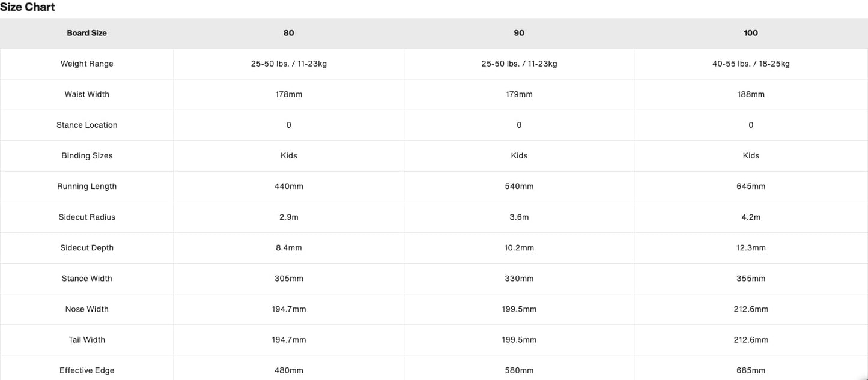
Task: Select the Board Size header cell
Action: coord(86,33)
